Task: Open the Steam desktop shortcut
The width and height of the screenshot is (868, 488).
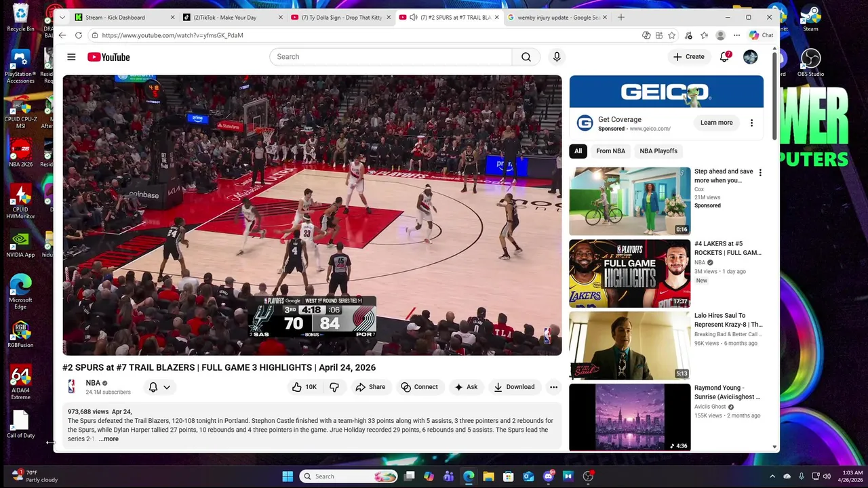Action: pyautogui.click(x=810, y=18)
